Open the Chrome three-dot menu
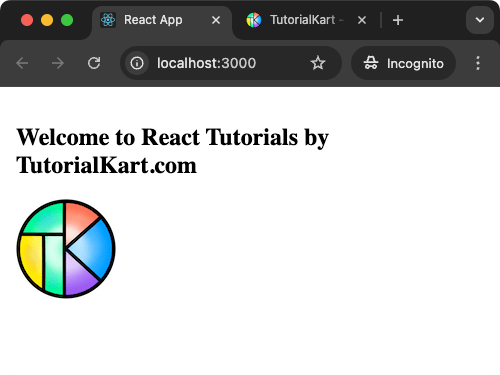Screen dimensions: 500x375 point(478,63)
